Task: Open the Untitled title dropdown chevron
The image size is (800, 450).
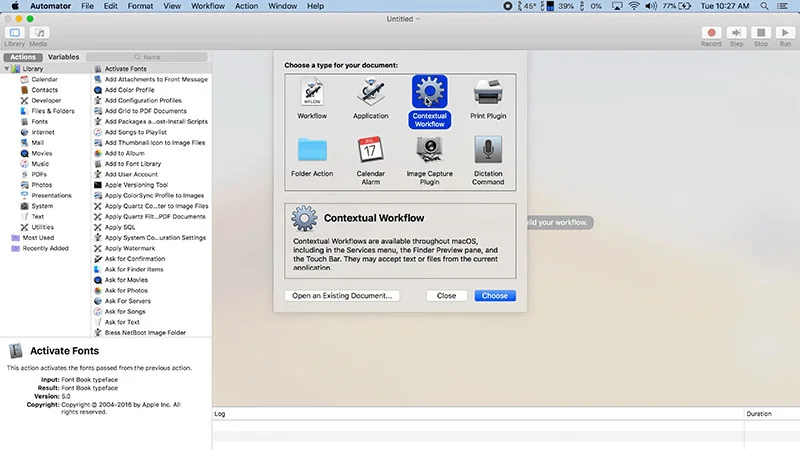Action: point(418,19)
